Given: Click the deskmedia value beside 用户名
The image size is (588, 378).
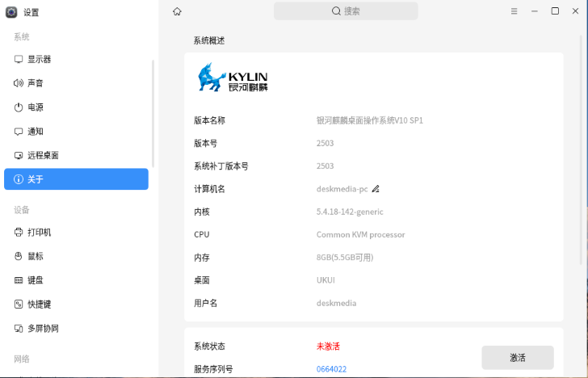Looking at the screenshot, I should [x=336, y=303].
